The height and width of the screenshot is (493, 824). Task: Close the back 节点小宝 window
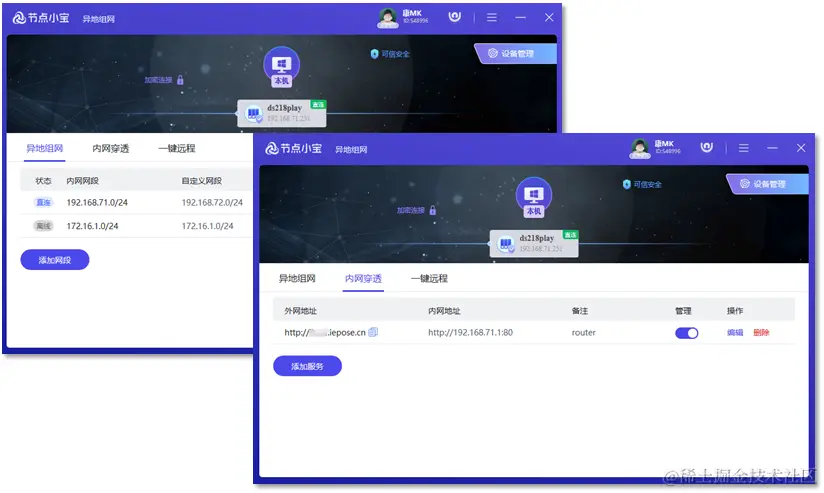(549, 18)
